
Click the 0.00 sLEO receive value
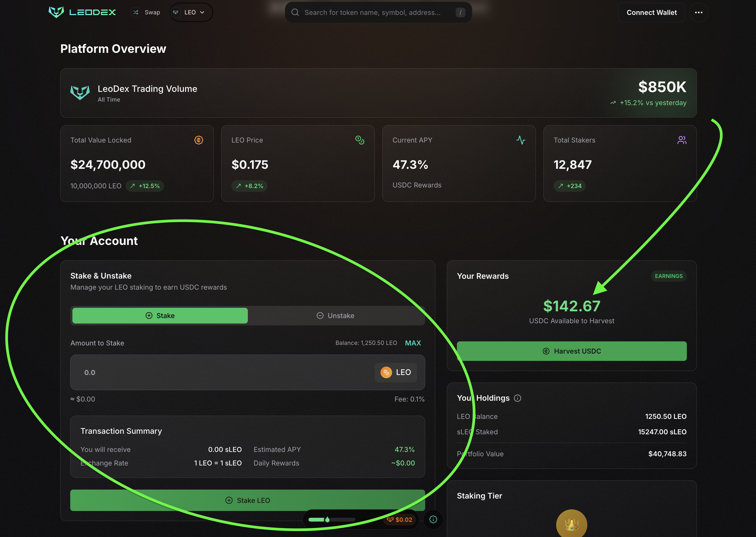pos(225,449)
